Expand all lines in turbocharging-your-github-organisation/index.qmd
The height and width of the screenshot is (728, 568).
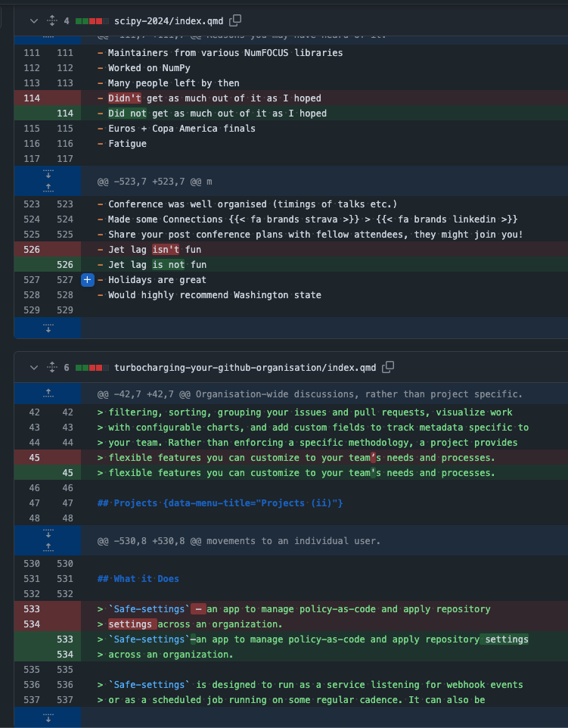tap(51, 368)
